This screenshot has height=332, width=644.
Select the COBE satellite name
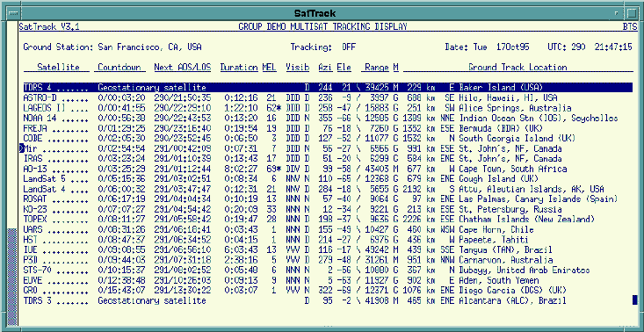pos(33,138)
